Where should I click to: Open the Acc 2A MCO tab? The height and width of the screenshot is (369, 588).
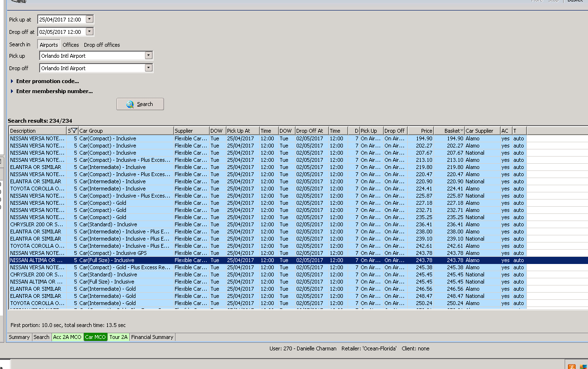pos(67,337)
